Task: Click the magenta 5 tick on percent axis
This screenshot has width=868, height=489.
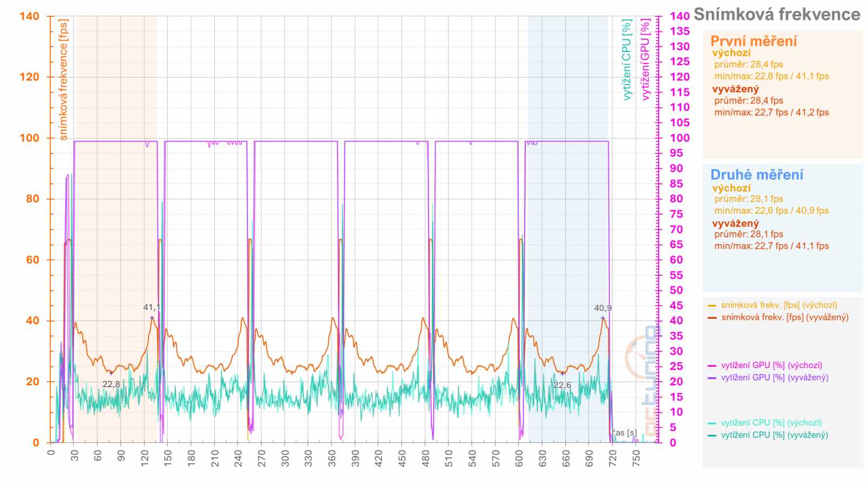Action: pos(673,428)
